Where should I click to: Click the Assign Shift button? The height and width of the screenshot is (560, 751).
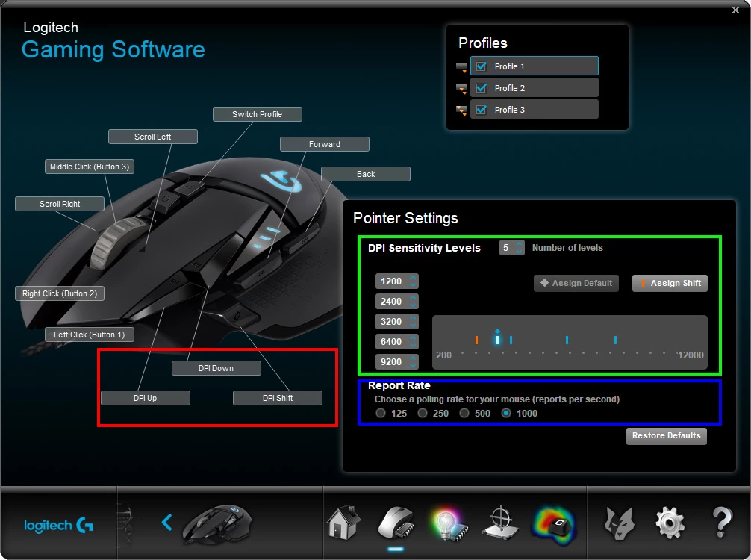point(670,283)
